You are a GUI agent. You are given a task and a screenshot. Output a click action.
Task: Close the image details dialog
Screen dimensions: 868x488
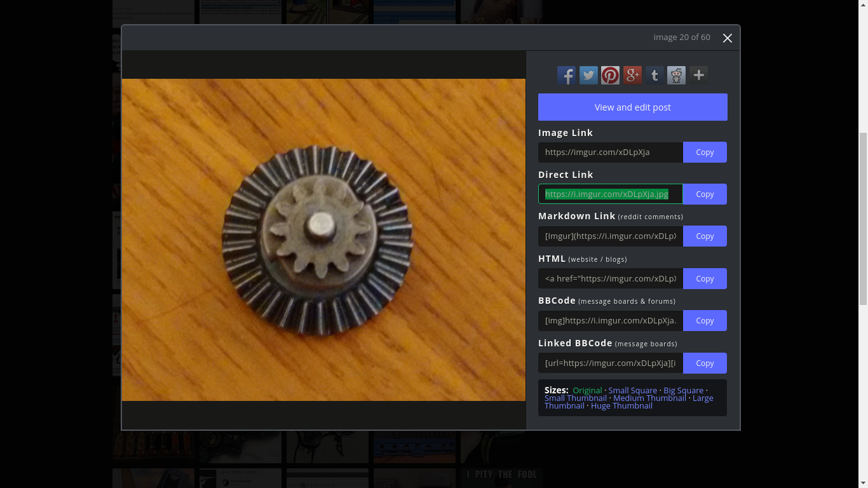coord(727,38)
